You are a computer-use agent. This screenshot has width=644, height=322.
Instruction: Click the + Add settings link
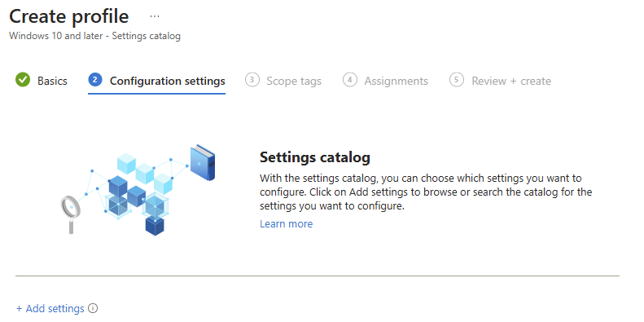[x=50, y=308]
